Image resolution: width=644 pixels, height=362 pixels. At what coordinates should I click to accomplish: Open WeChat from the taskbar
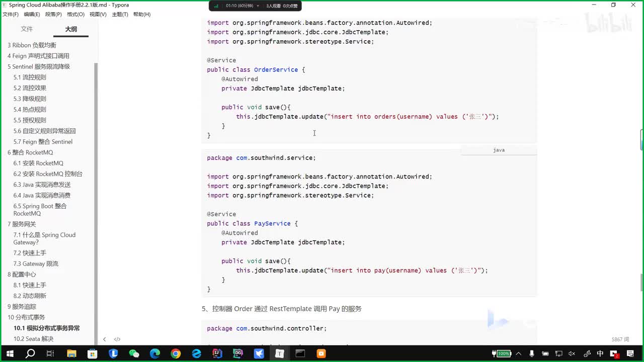(134, 353)
